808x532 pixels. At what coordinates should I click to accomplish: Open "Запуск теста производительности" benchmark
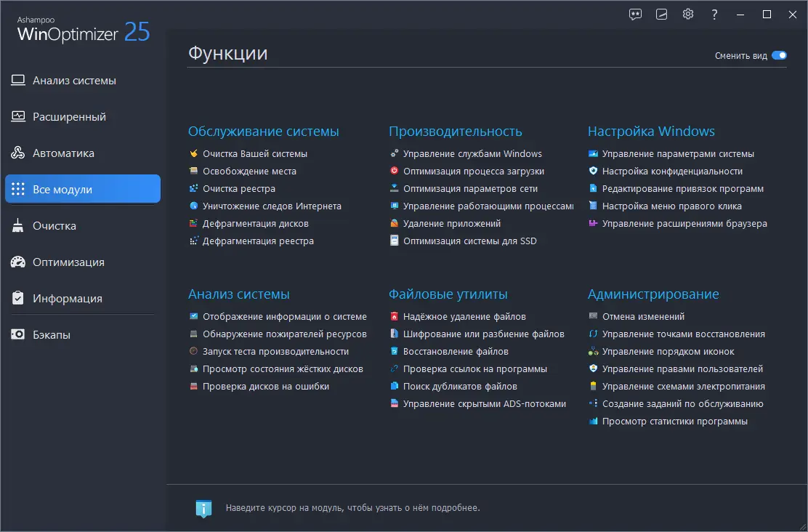(280, 351)
